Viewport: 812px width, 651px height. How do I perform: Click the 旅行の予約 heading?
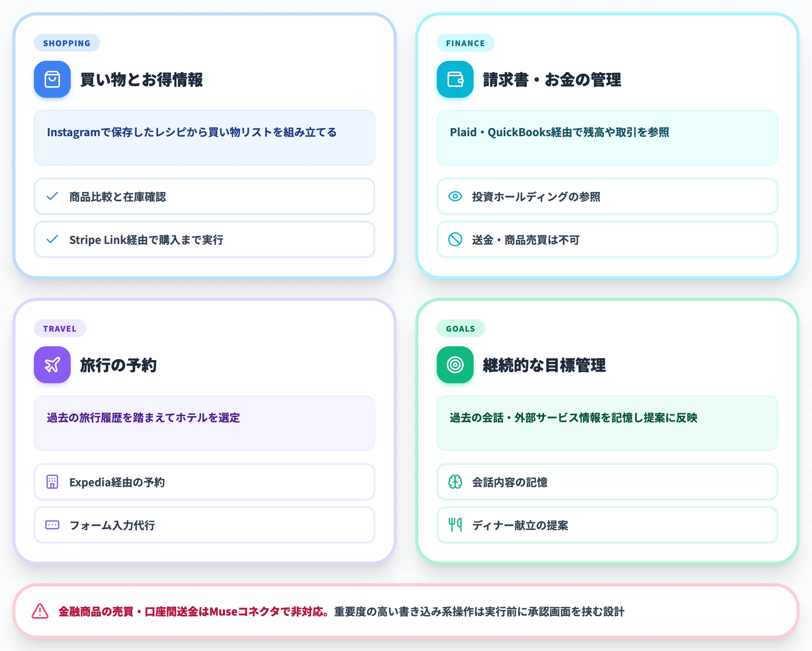point(118,365)
